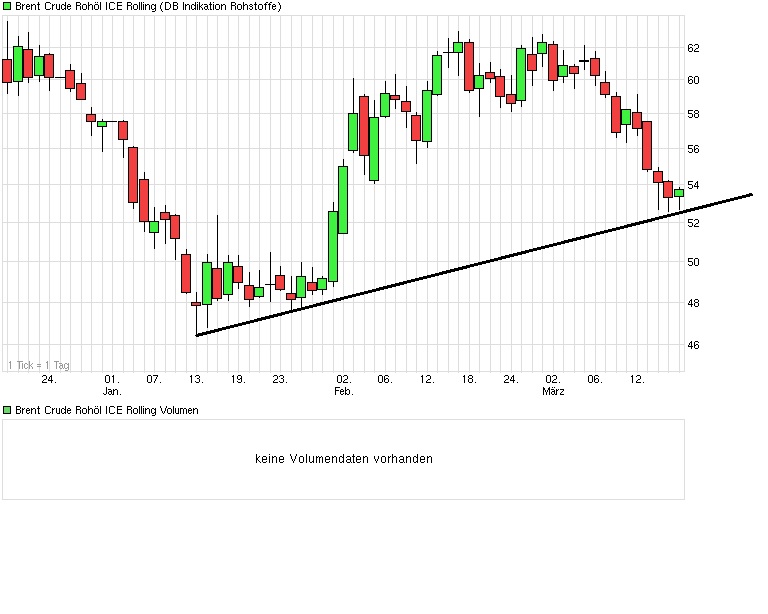768x614 pixels.
Task: Click the date label '06.' in February
Action: [385, 379]
